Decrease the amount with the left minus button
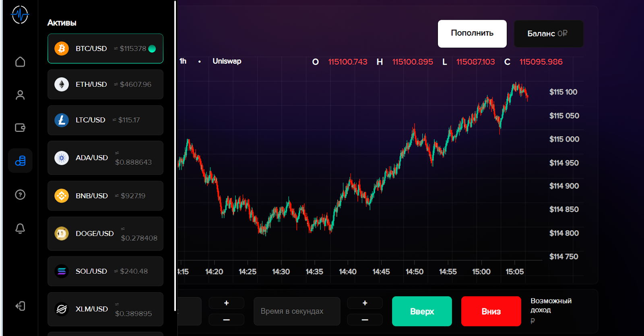This screenshot has width=644, height=336. click(x=226, y=320)
